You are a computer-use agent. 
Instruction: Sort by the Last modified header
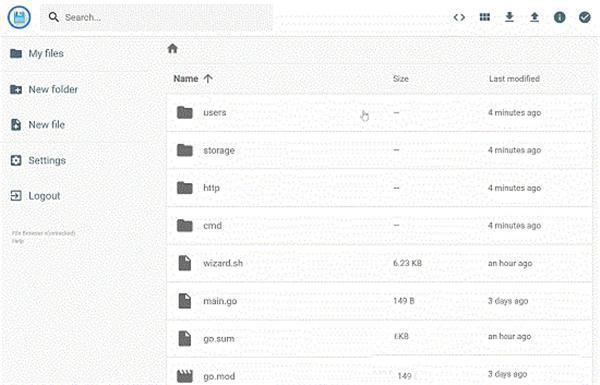pyautogui.click(x=514, y=78)
